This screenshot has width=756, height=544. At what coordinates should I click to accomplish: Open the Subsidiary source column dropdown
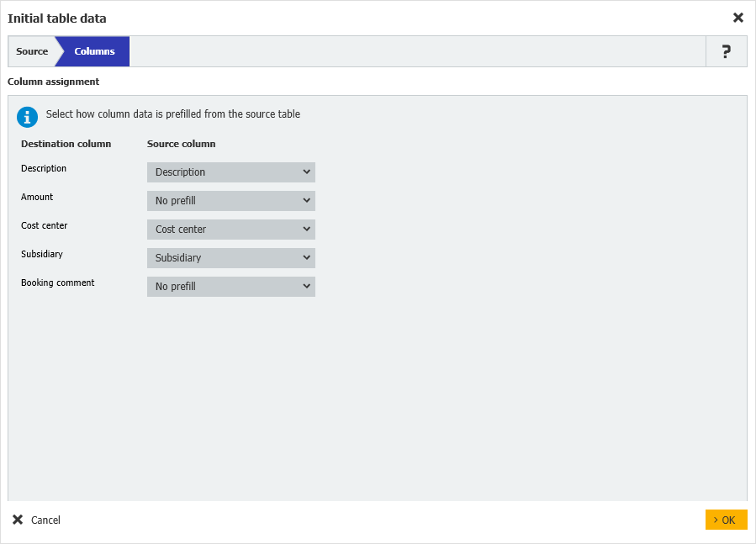click(x=230, y=257)
